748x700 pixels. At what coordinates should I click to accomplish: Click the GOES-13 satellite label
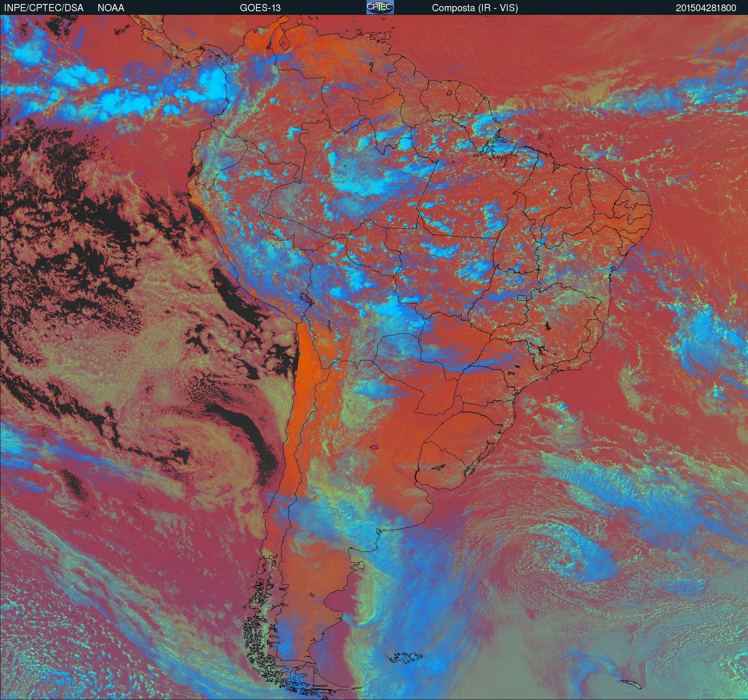click(x=260, y=8)
